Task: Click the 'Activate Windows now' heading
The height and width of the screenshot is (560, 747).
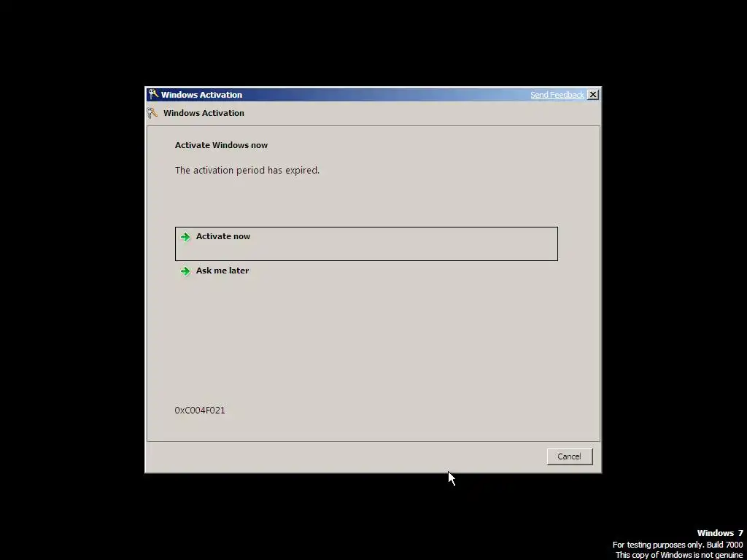Action: [x=221, y=145]
